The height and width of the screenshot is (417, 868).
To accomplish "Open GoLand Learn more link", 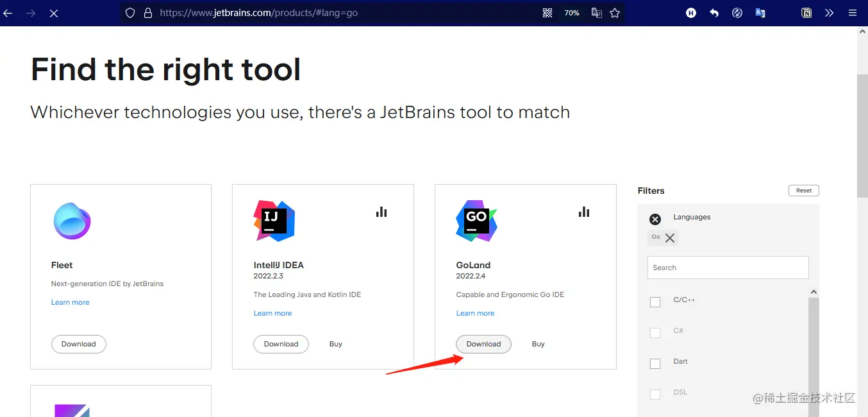I will (x=476, y=313).
